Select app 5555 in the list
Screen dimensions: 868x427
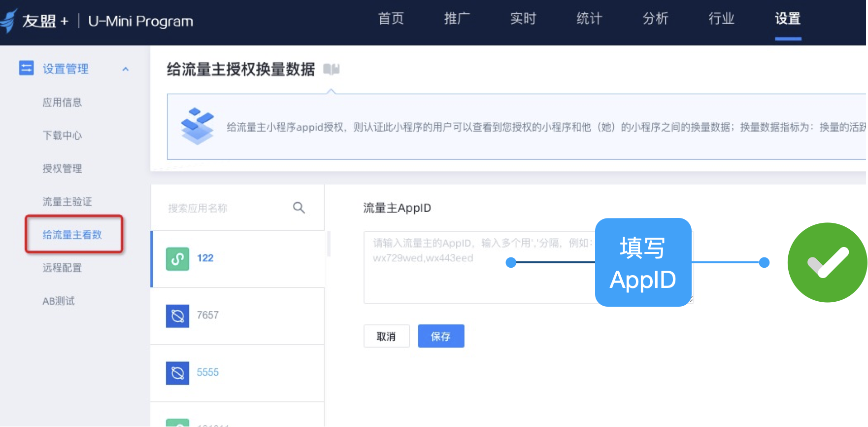coord(238,373)
